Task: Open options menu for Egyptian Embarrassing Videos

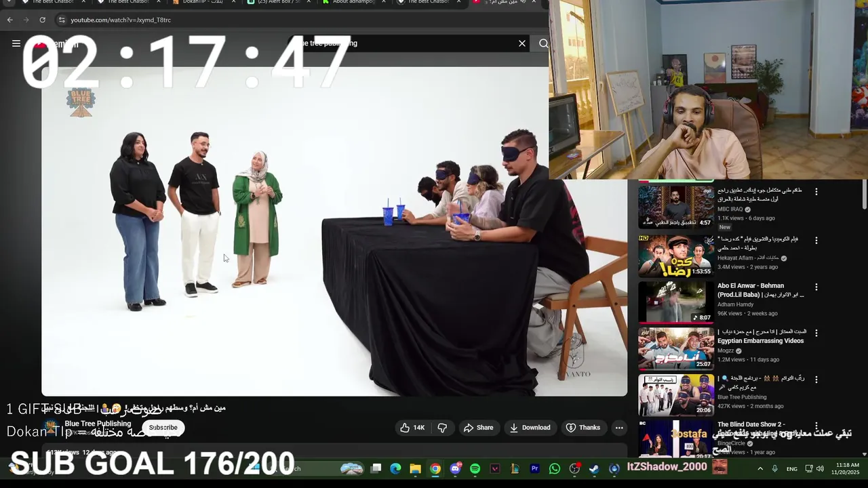Action: (x=816, y=333)
